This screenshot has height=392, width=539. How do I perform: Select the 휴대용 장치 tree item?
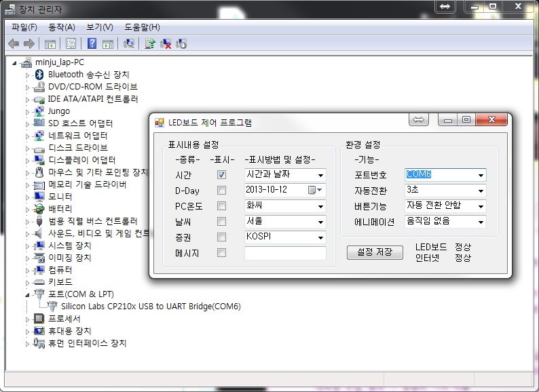pyautogui.click(x=69, y=331)
